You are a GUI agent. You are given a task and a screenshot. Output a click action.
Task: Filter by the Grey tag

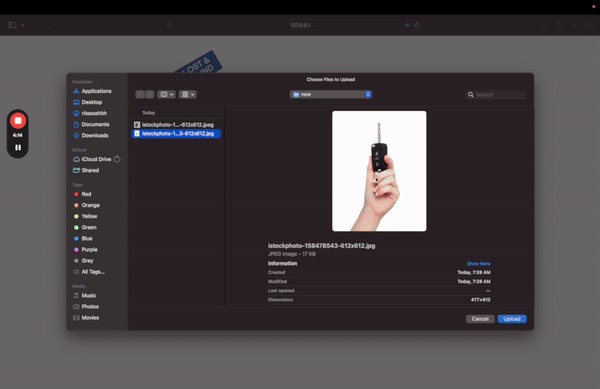coord(83,260)
